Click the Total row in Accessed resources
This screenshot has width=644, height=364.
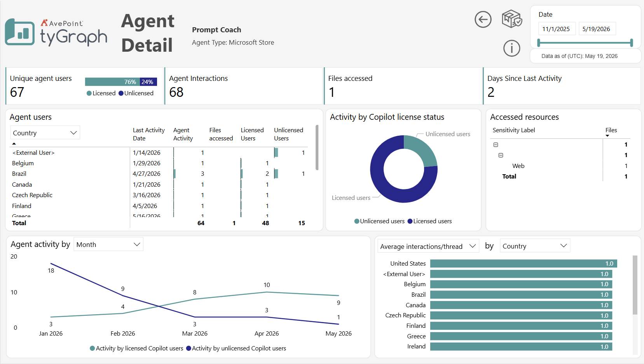pos(561,177)
